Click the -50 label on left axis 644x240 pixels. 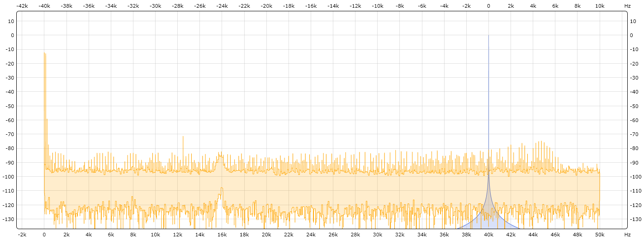[9, 106]
